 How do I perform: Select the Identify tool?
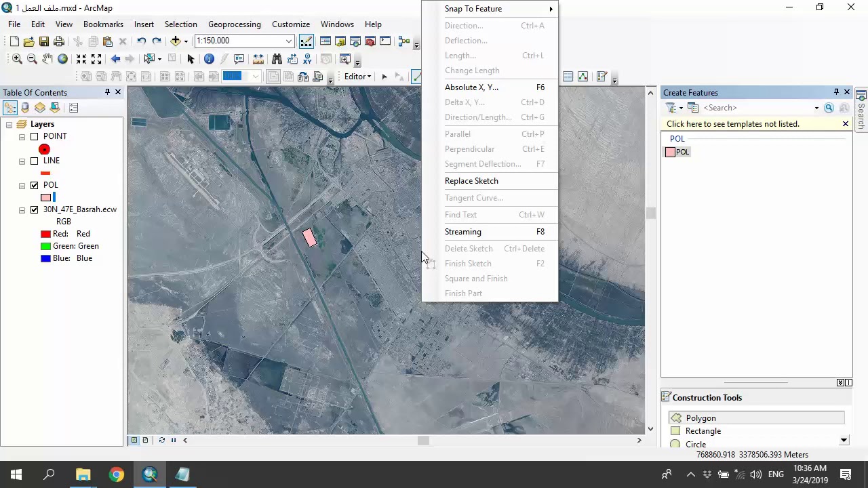(209, 59)
